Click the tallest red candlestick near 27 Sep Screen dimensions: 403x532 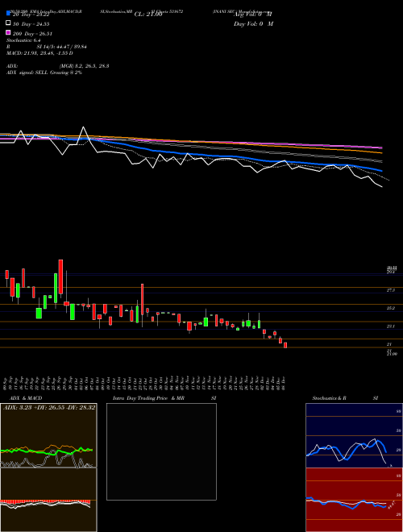(x=60, y=276)
